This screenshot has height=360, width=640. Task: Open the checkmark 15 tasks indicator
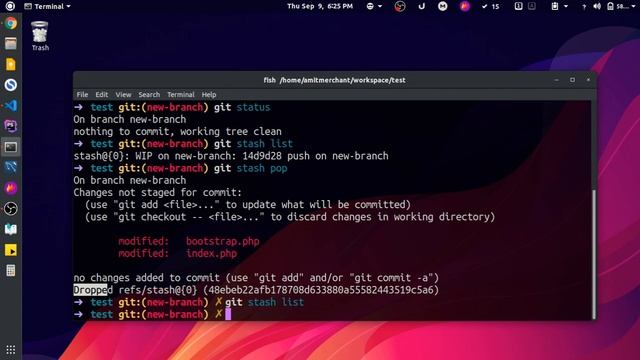[490, 7]
